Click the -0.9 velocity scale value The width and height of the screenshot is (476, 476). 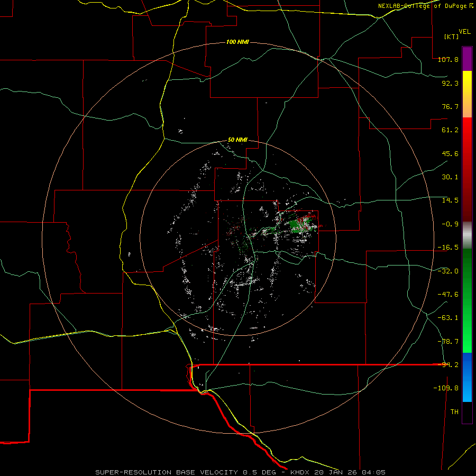[448, 224]
